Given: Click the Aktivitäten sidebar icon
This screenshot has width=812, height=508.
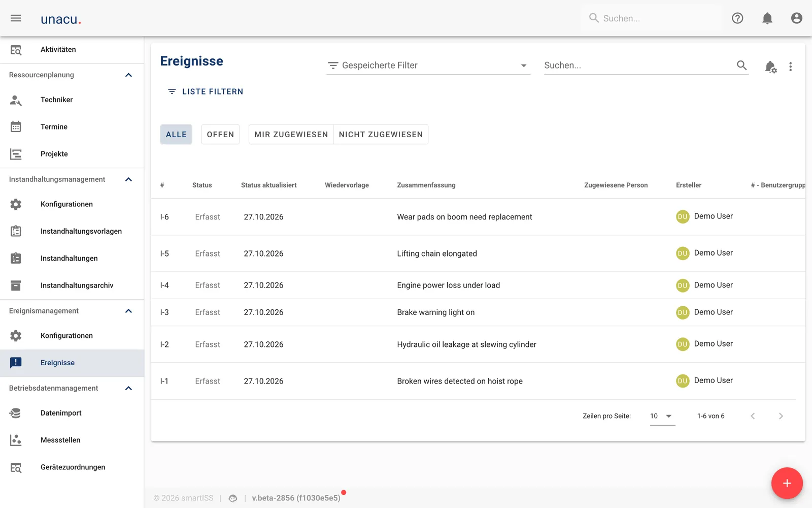Looking at the screenshot, I should click(x=16, y=50).
